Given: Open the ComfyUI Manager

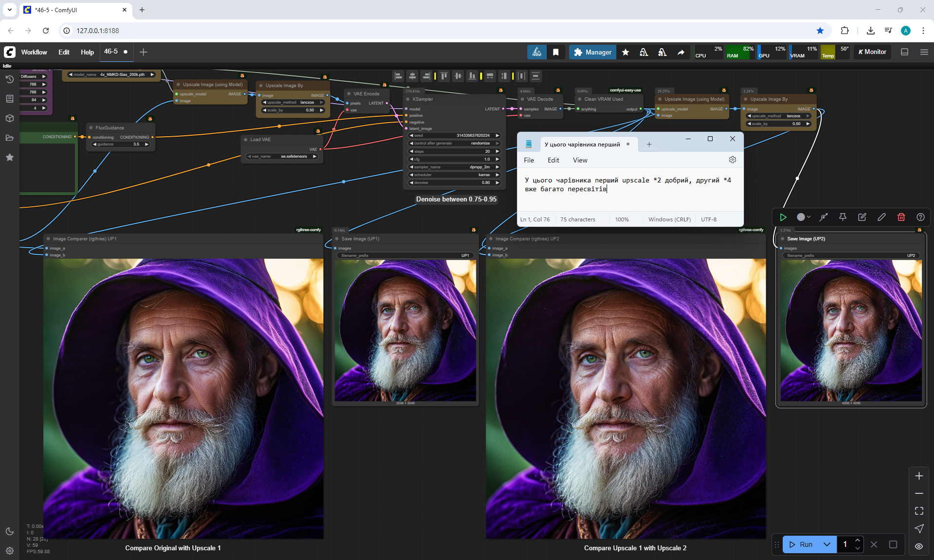Looking at the screenshot, I should click(x=593, y=52).
